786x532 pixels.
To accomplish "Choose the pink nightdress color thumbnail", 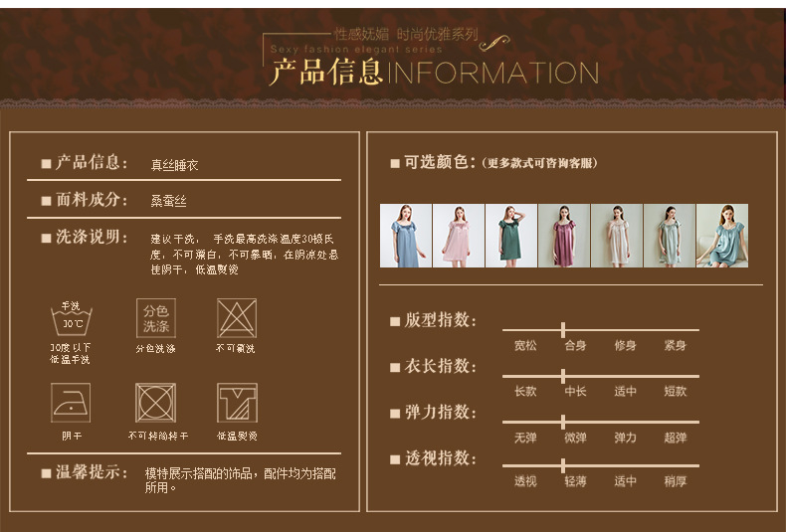I will coord(459,236).
